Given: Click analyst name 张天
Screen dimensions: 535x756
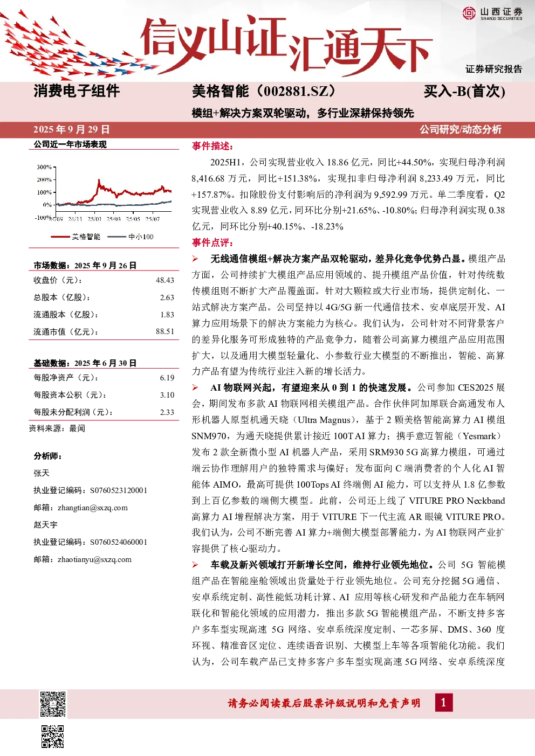Looking at the screenshot, I should point(42,473).
